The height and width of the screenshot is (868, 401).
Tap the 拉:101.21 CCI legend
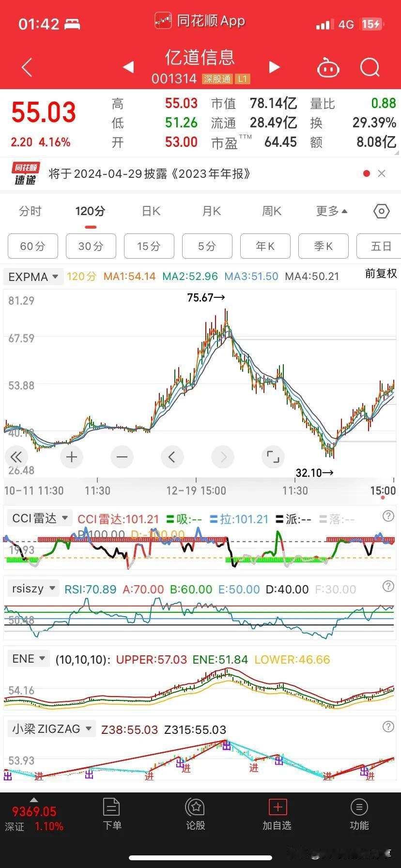coord(239,519)
